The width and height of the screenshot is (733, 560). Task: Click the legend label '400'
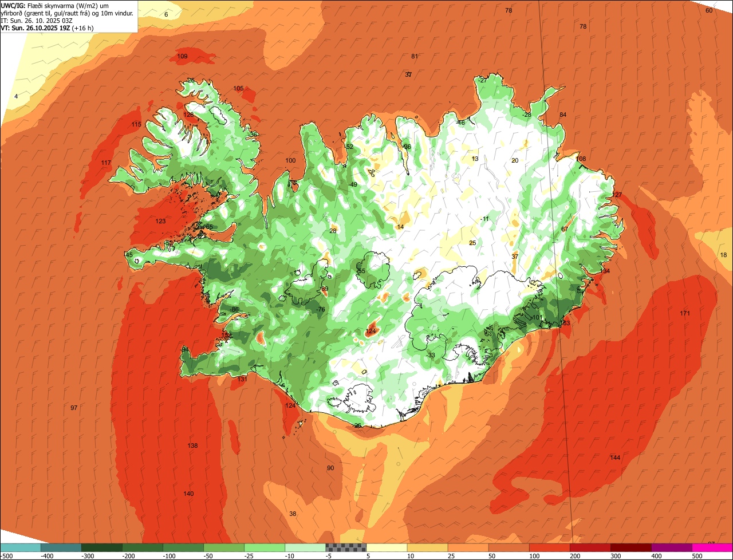pyautogui.click(x=656, y=555)
